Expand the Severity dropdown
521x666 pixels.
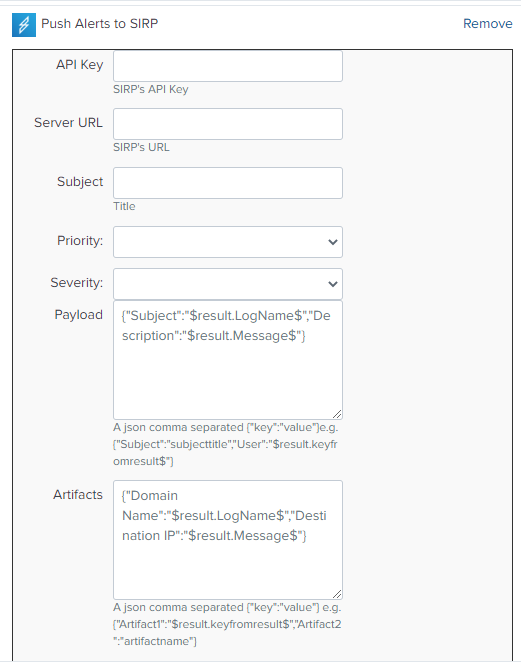pyautogui.click(x=228, y=284)
